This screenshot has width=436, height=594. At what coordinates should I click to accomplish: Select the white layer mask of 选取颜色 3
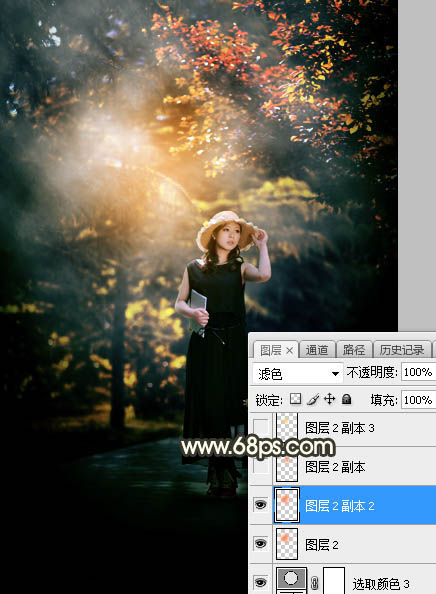[x=334, y=581]
